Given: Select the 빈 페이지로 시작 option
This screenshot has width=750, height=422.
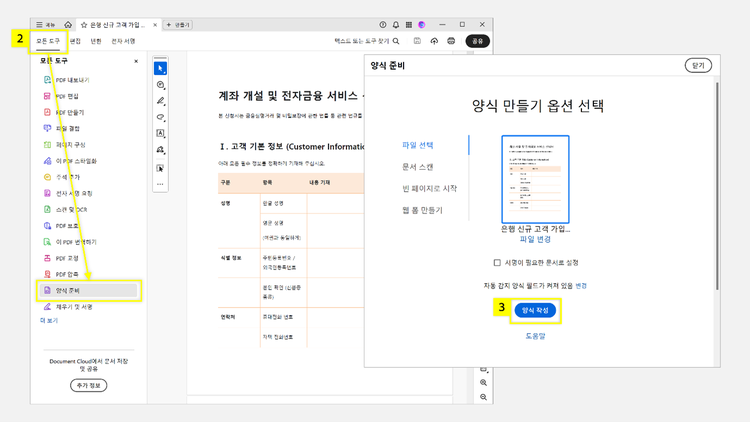Looking at the screenshot, I should 430,189.
